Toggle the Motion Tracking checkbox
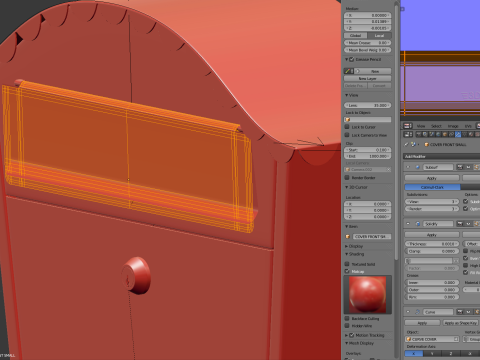 tap(351, 335)
